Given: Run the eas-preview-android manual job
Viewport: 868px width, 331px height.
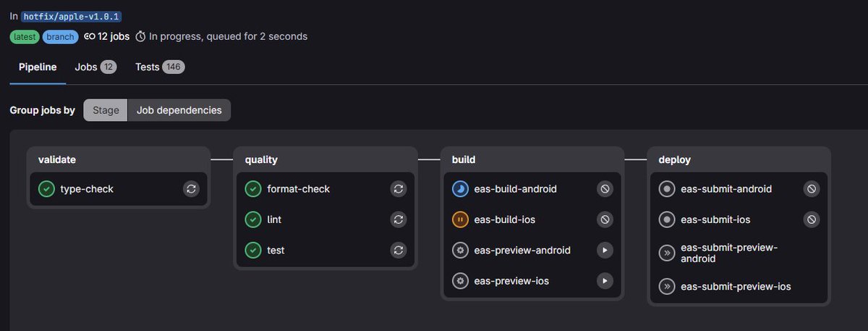Looking at the screenshot, I should coord(605,250).
